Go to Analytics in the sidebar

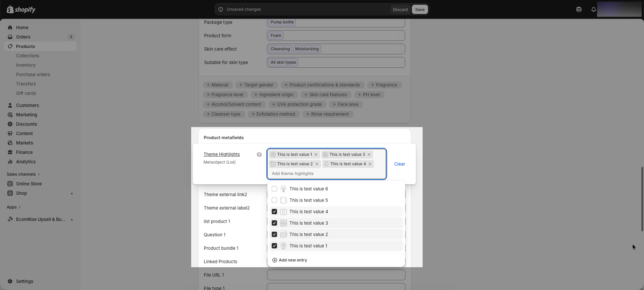coord(25,162)
